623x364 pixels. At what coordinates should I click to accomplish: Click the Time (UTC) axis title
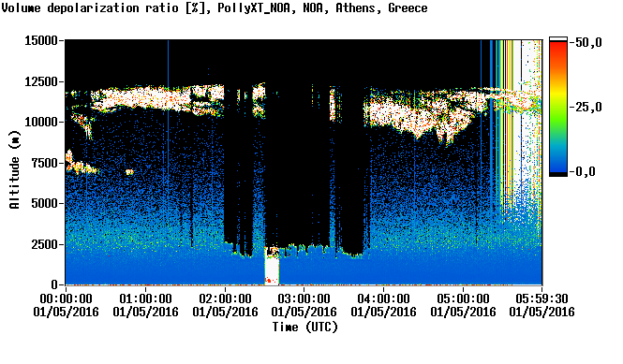[x=304, y=327]
